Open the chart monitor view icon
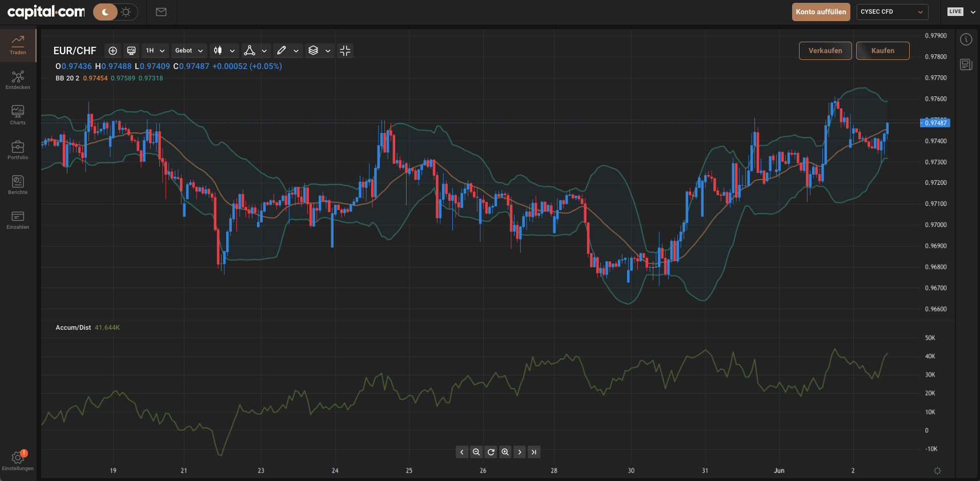 [131, 51]
